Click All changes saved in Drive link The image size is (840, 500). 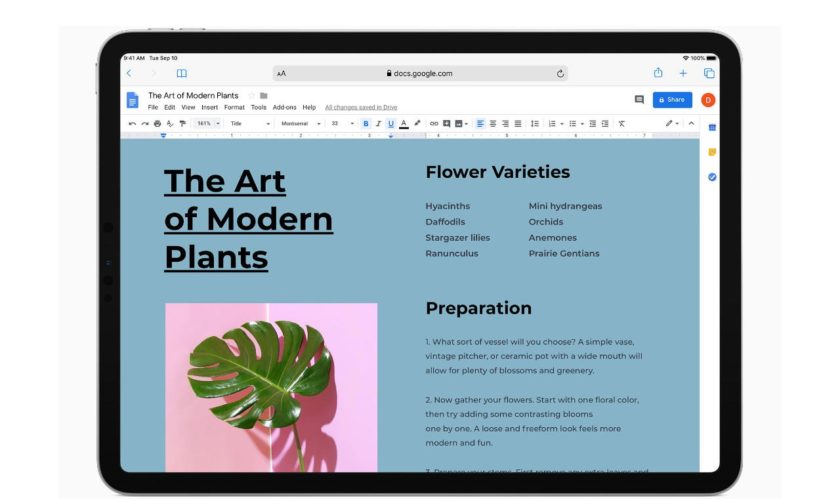coord(360,107)
